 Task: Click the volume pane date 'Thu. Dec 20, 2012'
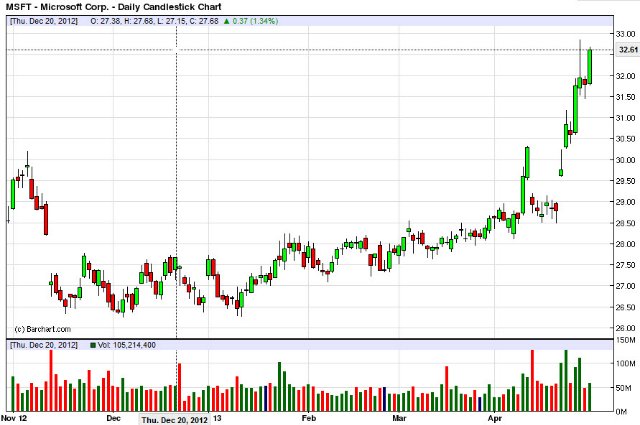click(x=44, y=345)
